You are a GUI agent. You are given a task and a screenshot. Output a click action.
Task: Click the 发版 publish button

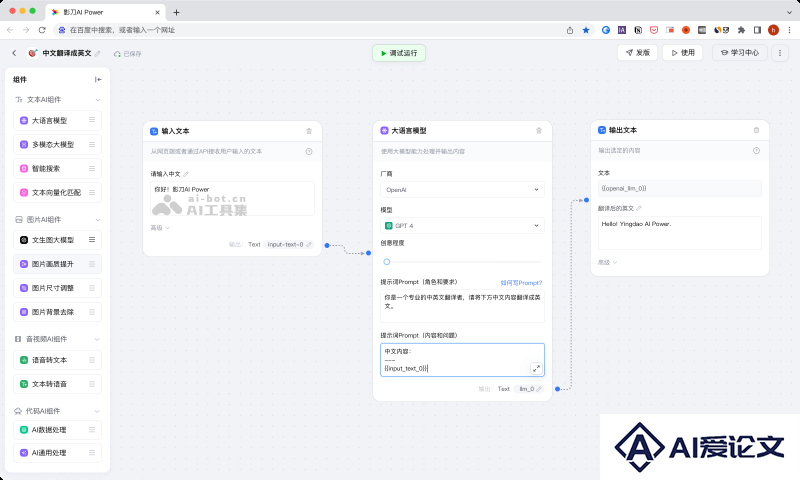638,53
